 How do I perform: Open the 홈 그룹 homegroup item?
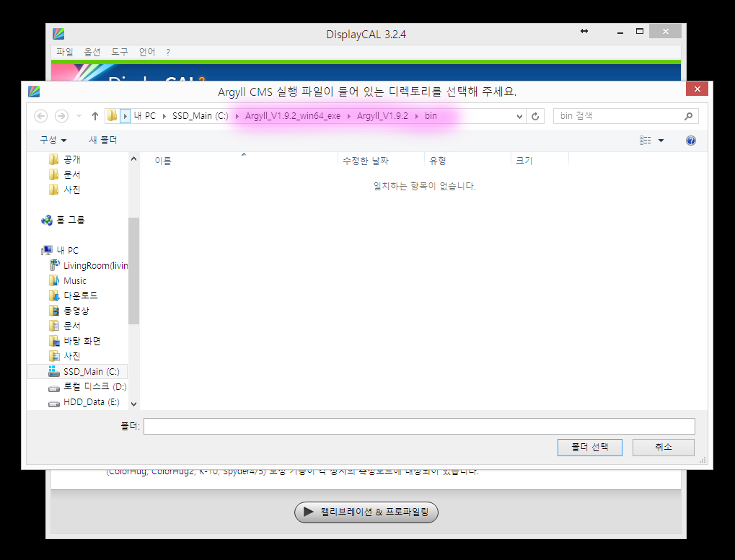click(70, 220)
